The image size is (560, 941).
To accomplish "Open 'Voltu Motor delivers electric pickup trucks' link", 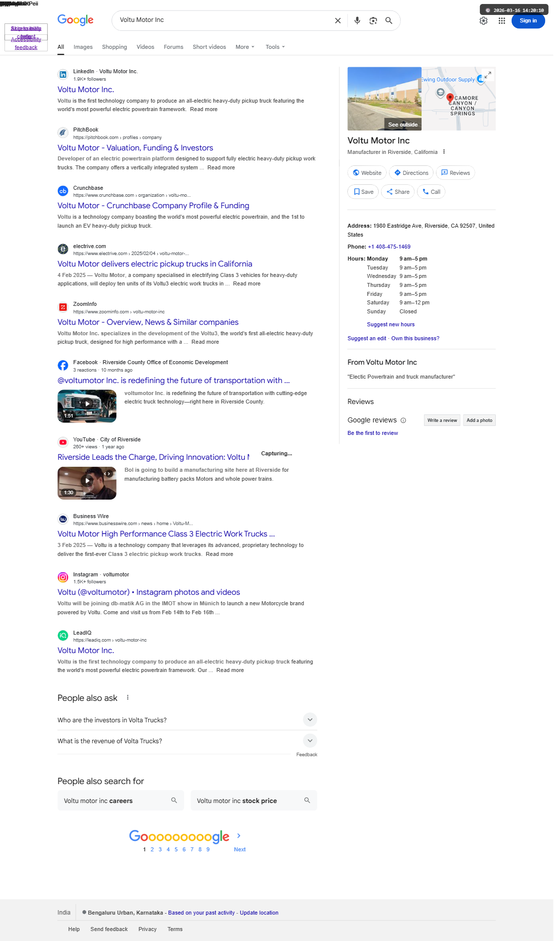I will click(x=155, y=264).
